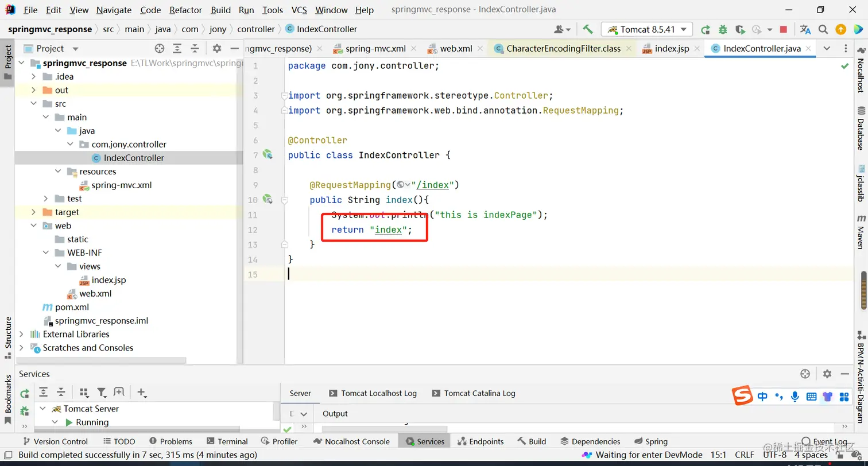Collapse all nodes in Project panel
Viewport: 868px width, 466px height.
click(x=195, y=49)
